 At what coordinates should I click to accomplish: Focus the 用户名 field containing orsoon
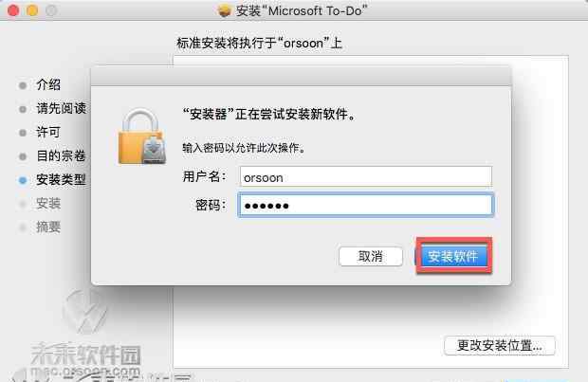coord(366,176)
